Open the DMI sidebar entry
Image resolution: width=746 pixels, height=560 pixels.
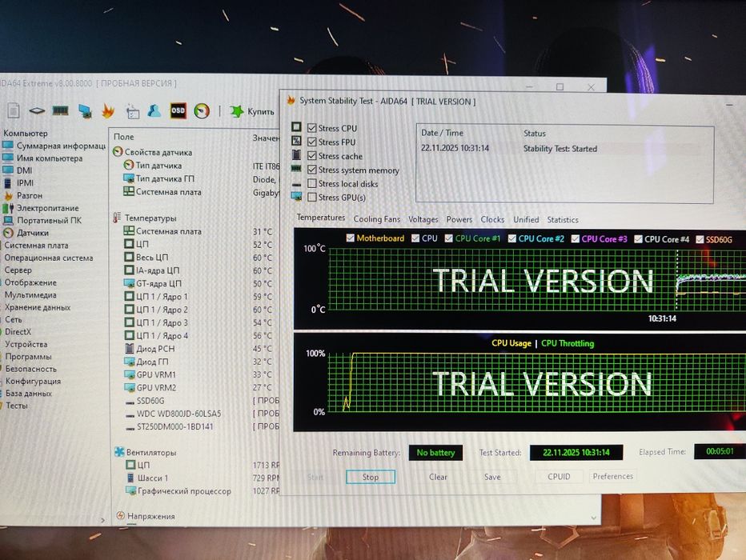[24, 170]
